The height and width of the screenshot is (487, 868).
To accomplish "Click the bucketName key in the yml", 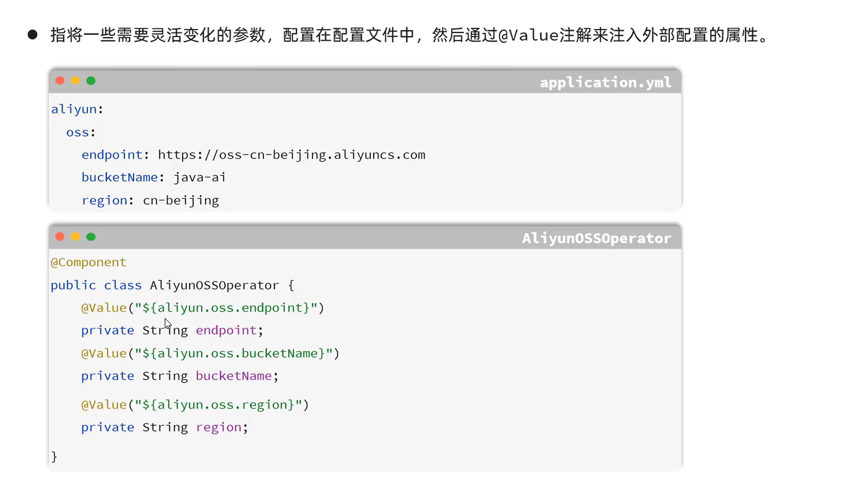I will [x=119, y=177].
